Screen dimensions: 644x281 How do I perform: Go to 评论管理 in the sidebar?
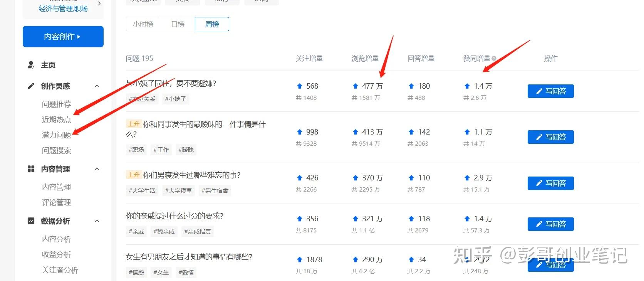coord(56,202)
